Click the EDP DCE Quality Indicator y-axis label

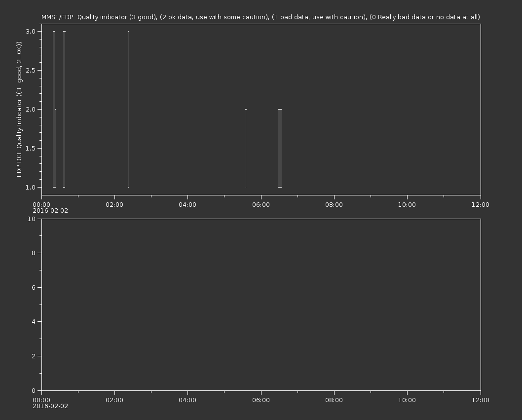pos(19,109)
